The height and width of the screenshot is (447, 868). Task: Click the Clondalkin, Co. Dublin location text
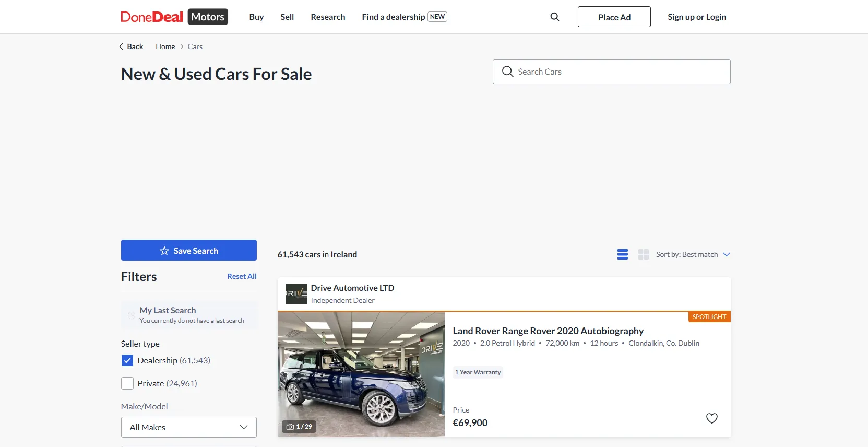pyautogui.click(x=664, y=343)
